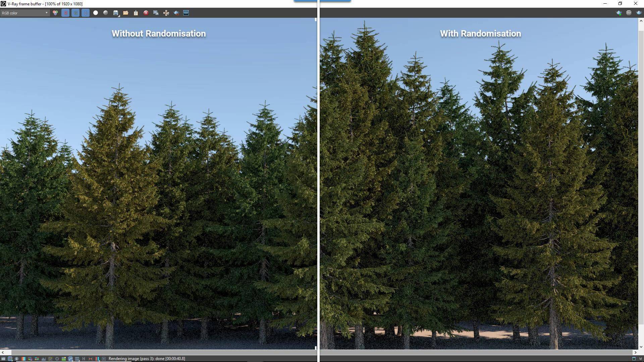The height and width of the screenshot is (362, 644).
Task: Toggle the green channel display
Action: click(76, 13)
